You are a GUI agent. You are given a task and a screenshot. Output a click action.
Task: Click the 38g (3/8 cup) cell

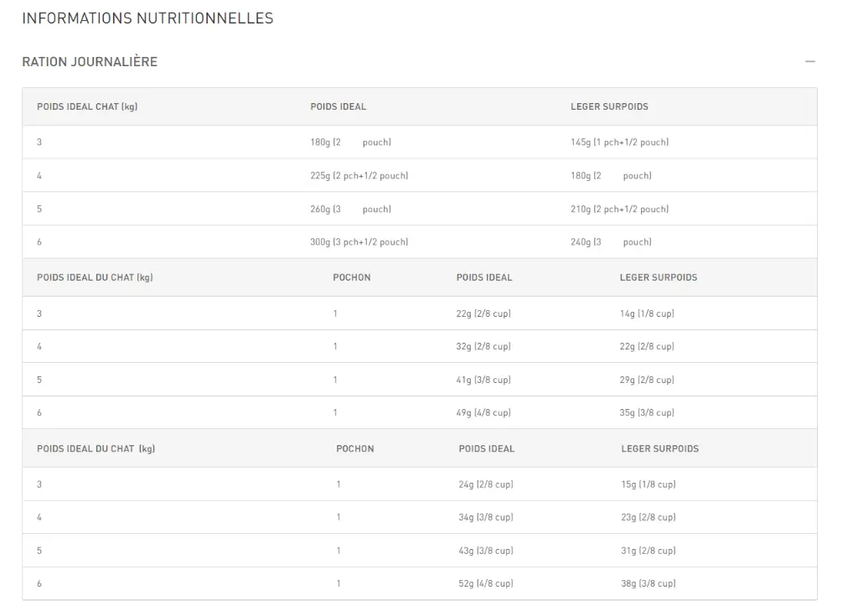(649, 584)
